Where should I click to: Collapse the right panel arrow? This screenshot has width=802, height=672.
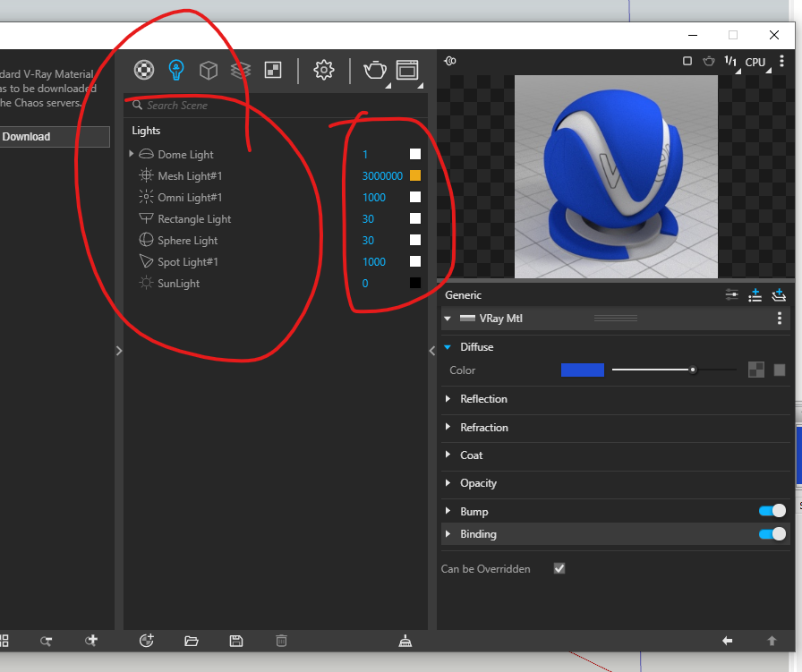pyautogui.click(x=432, y=351)
